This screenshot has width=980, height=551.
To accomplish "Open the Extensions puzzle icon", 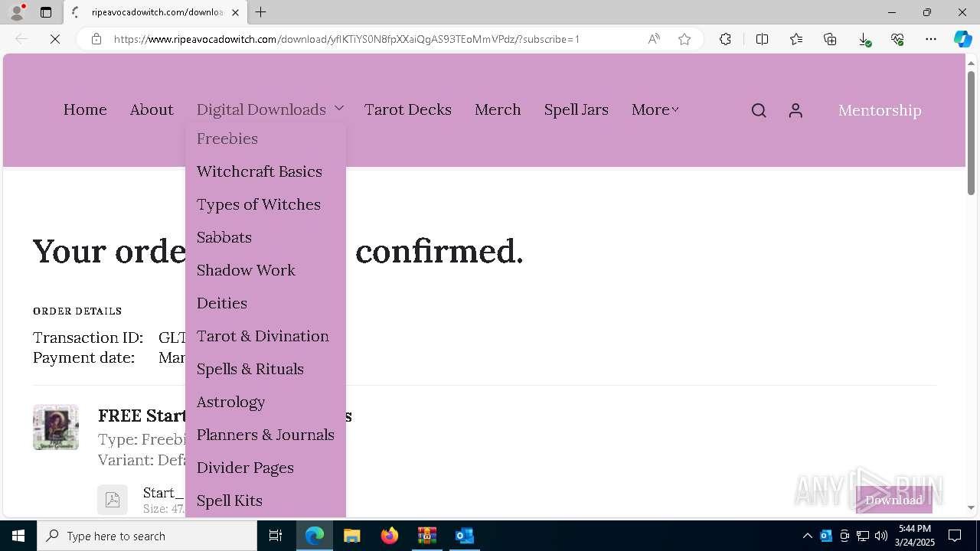I will tap(725, 39).
